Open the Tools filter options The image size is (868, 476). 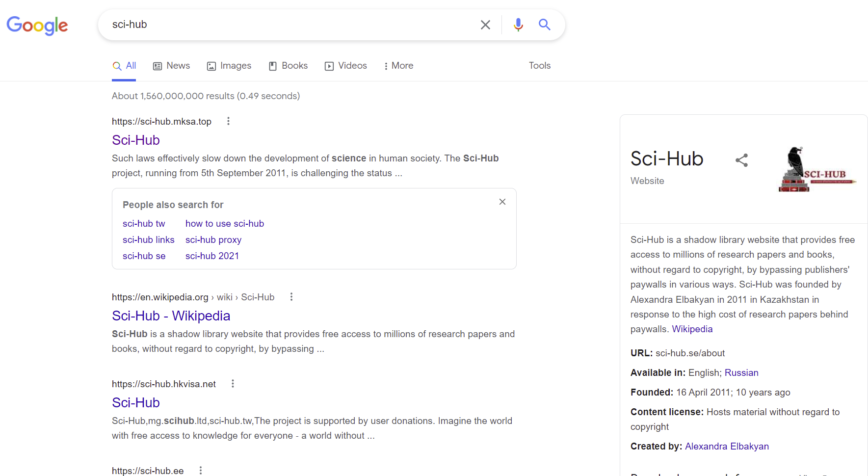[x=539, y=66]
